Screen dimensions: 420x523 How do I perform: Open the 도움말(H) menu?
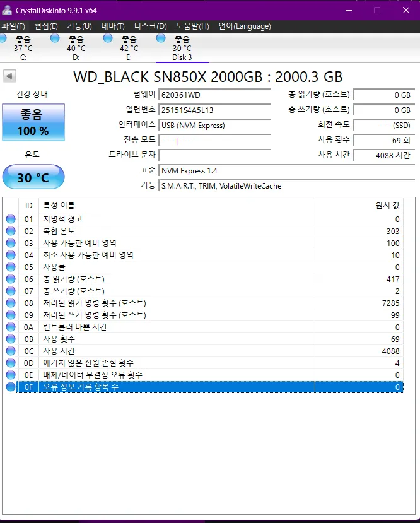193,26
